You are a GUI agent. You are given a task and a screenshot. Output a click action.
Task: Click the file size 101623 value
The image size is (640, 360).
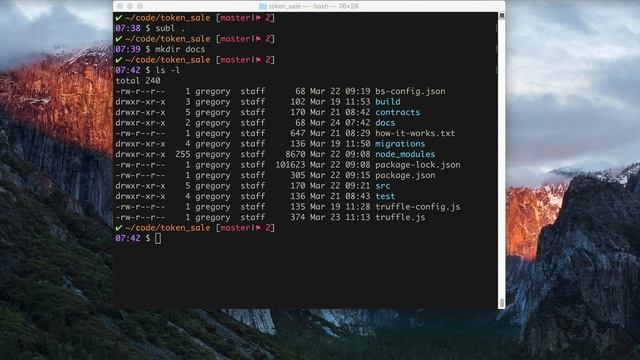(x=290, y=165)
